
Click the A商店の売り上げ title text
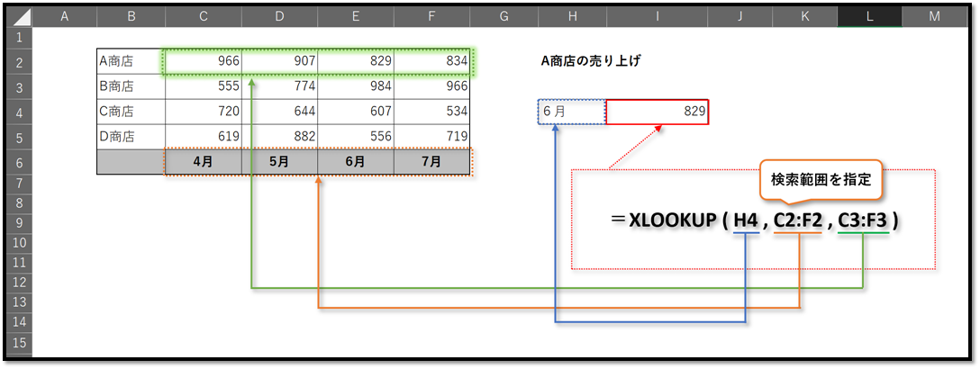593,62
